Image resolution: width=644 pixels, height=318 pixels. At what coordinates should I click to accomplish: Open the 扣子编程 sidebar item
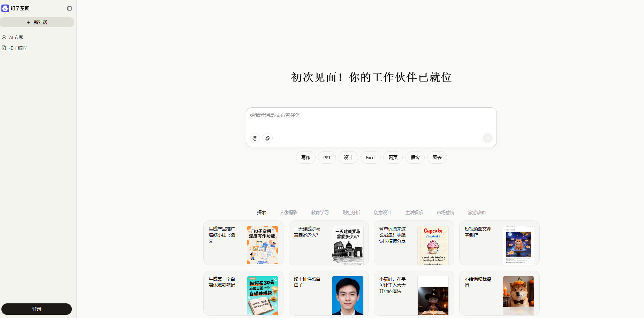(18, 48)
